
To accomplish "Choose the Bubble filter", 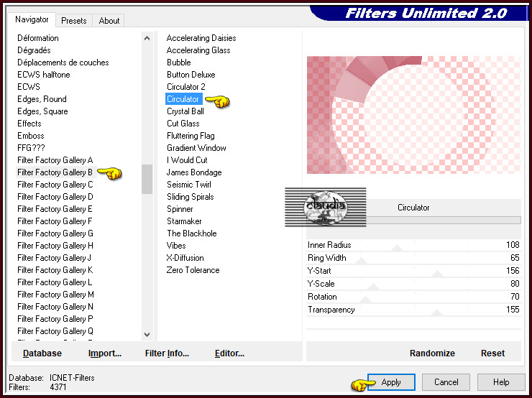I will click(179, 63).
